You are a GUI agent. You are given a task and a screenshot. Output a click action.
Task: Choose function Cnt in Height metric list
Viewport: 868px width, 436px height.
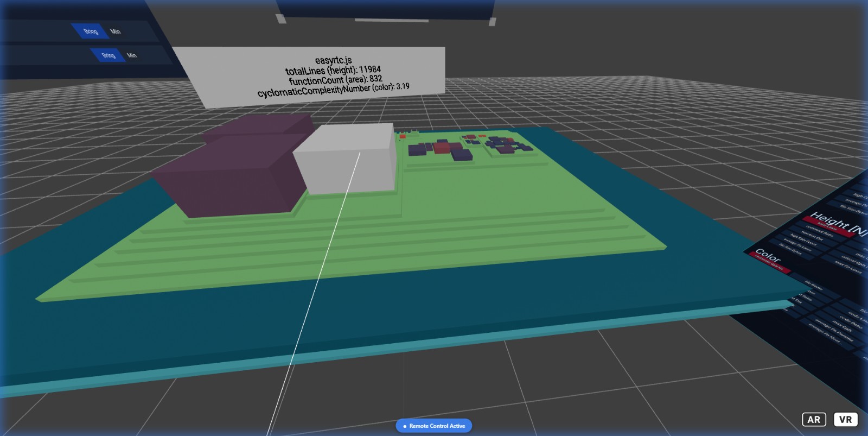812,235
